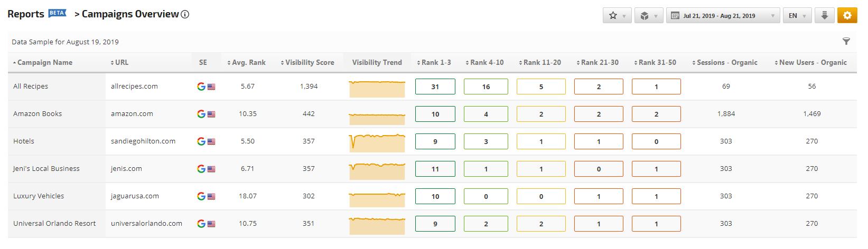Click the Rank 1-3 box showing 31 for All Recipes
This screenshot has width=868, height=249.
pyautogui.click(x=435, y=87)
